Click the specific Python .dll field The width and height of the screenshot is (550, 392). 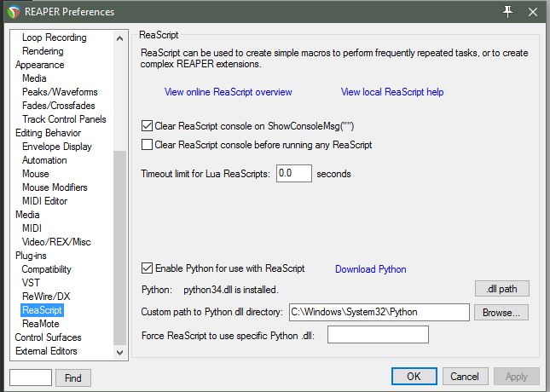(378, 335)
